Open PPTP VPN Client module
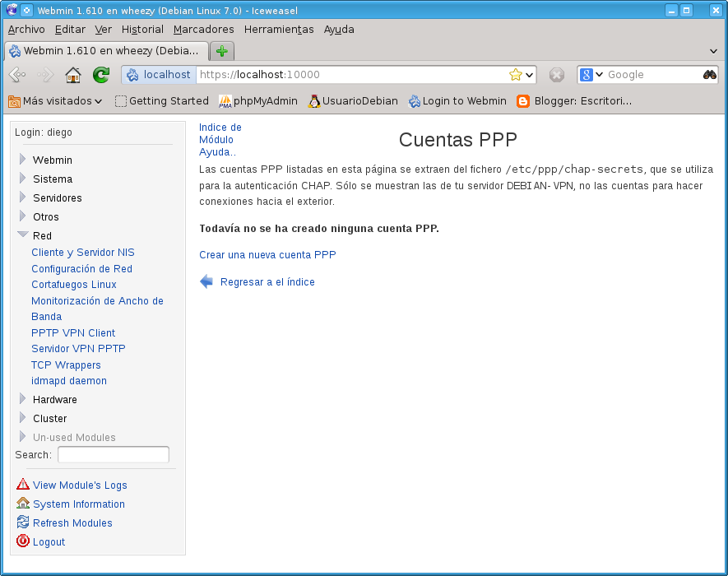The image size is (728, 576). point(73,332)
